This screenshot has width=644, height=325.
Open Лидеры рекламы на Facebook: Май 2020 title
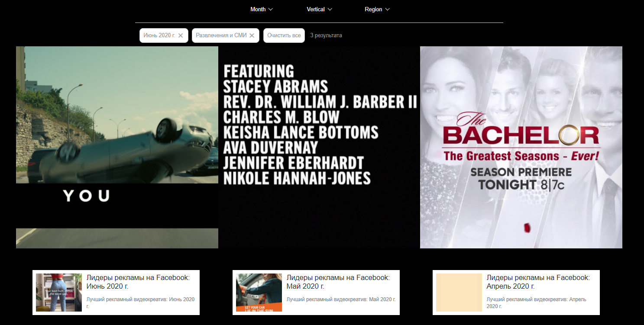point(338,282)
